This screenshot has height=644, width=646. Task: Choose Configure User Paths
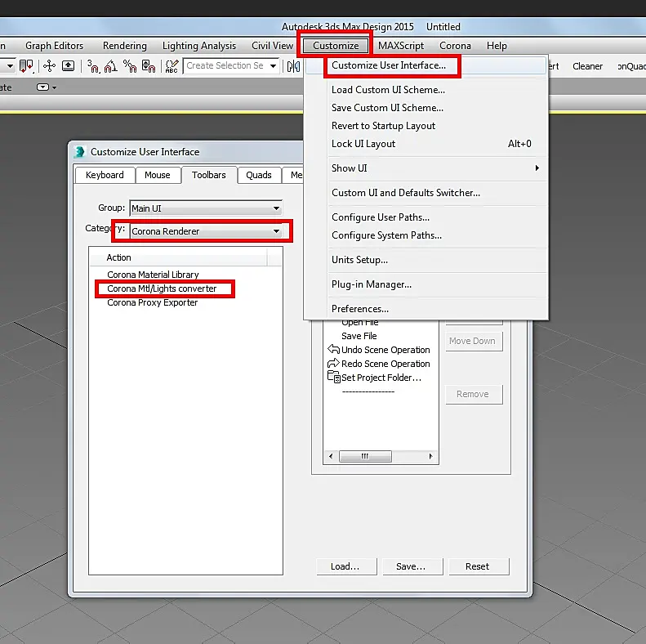point(426,217)
